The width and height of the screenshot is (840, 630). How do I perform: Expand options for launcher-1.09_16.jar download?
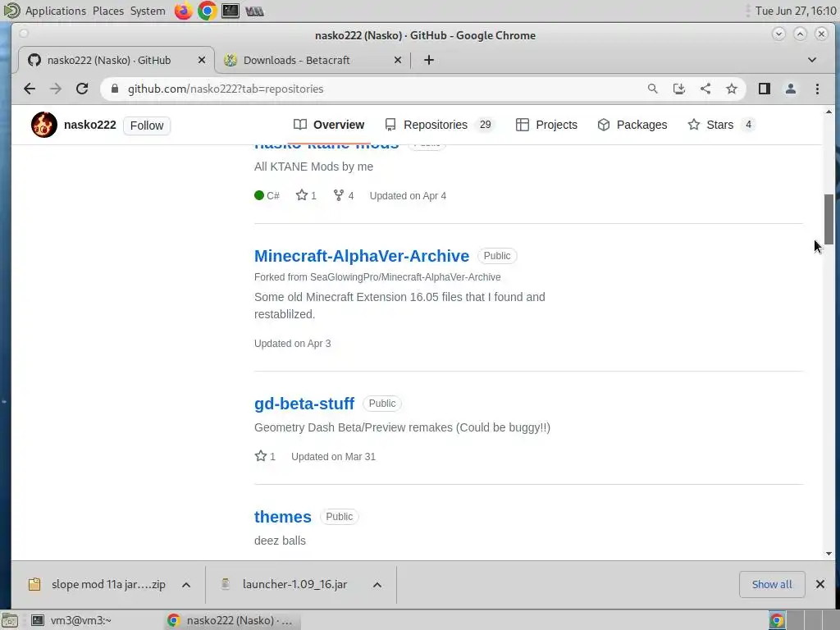377,584
